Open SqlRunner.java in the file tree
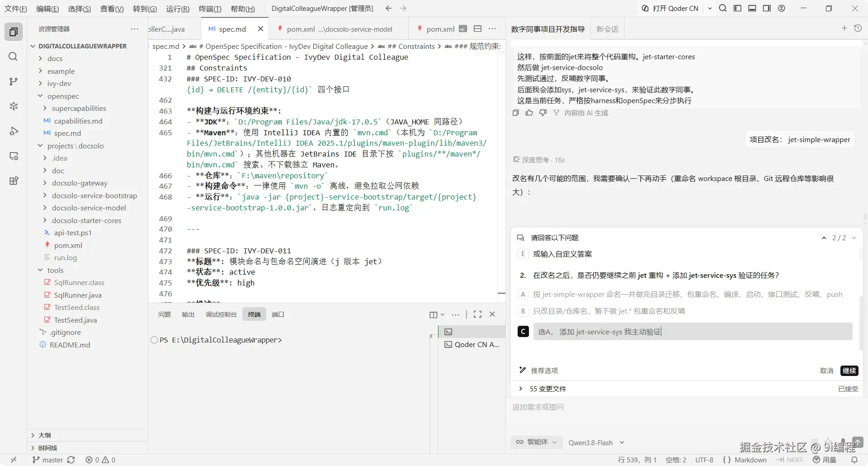Screen dimensions: 868x466 click(78, 295)
